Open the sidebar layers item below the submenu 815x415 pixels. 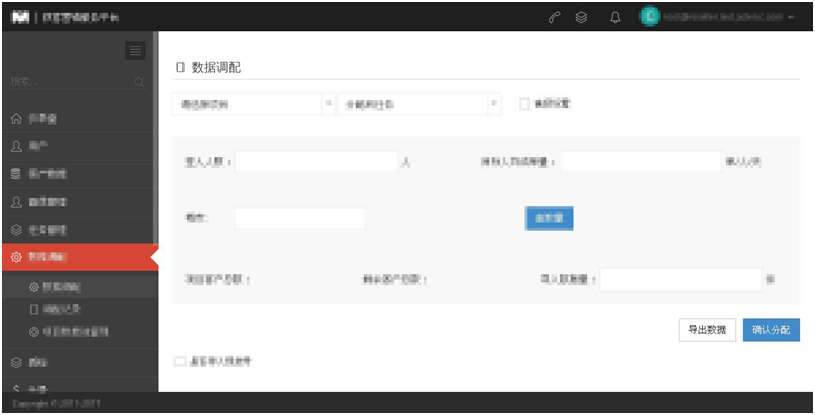tap(78, 362)
